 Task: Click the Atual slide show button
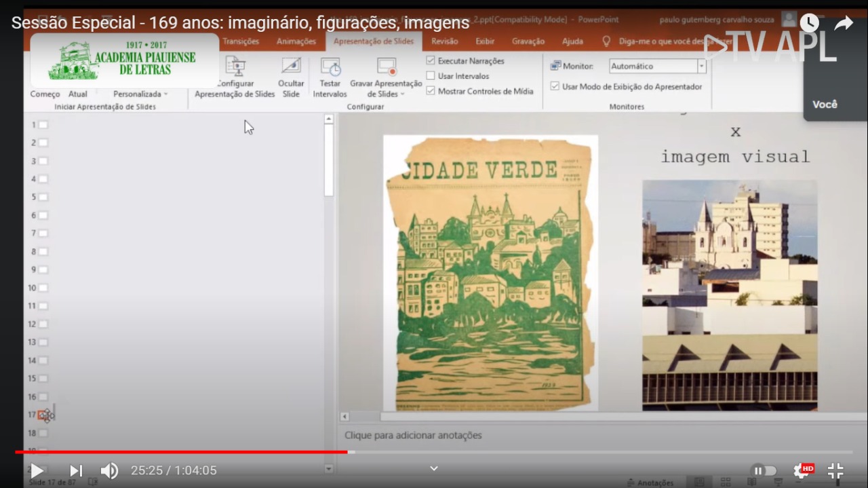78,94
